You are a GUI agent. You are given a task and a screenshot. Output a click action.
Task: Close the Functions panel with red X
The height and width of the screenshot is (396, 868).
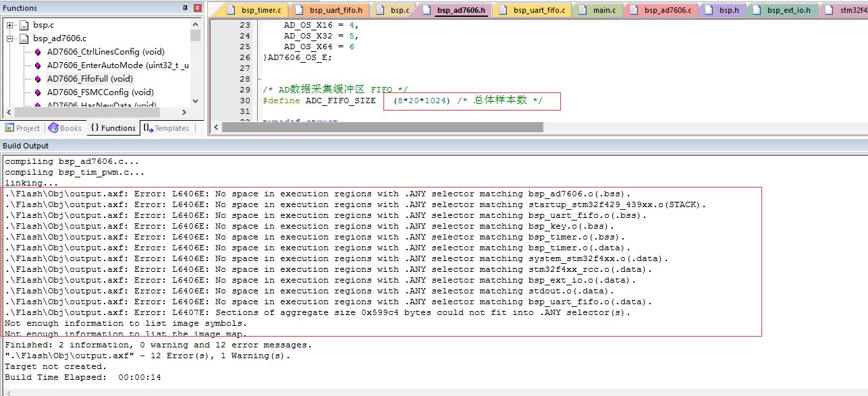pyautogui.click(x=197, y=8)
